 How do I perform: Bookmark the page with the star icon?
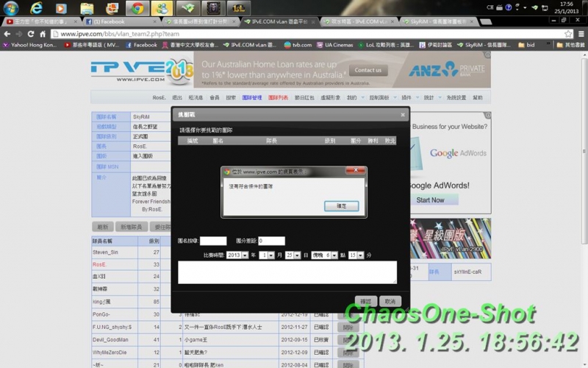568,34
